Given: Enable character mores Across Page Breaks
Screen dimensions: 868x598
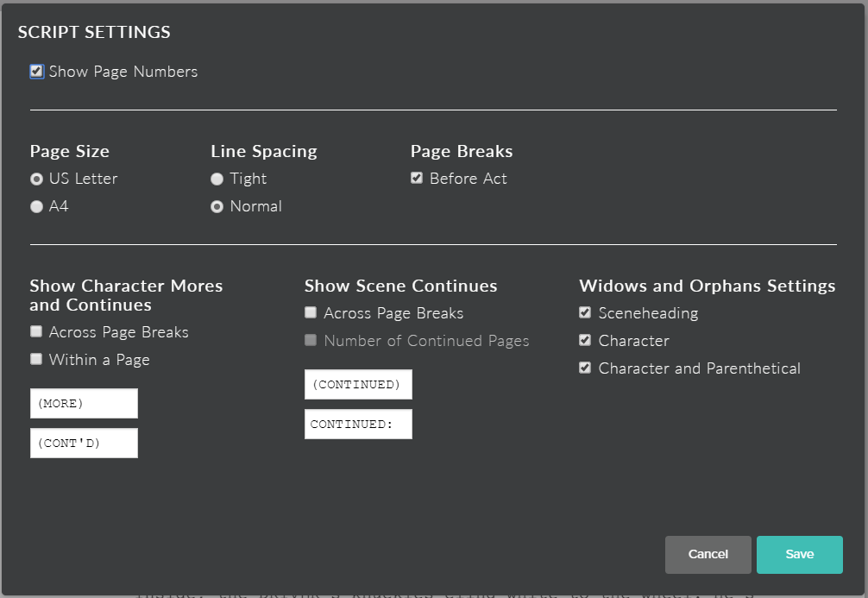Looking at the screenshot, I should 36,331.
